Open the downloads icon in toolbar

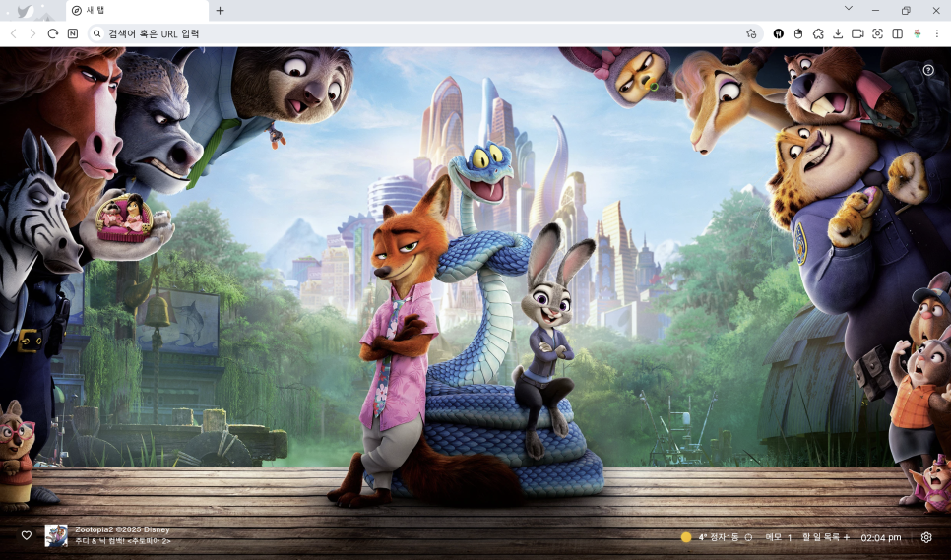838,33
